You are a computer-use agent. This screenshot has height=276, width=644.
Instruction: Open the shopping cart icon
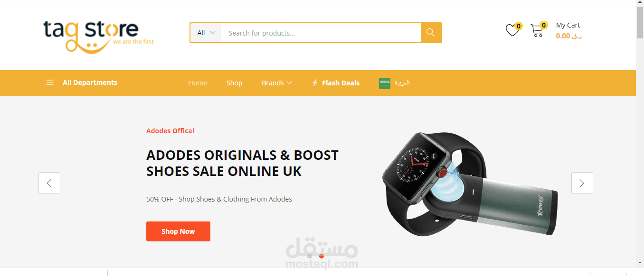pyautogui.click(x=537, y=31)
